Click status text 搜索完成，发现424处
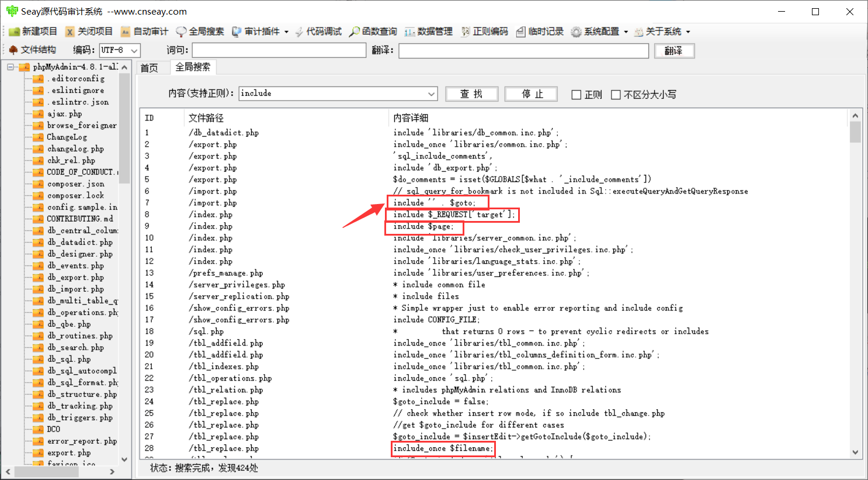Image resolution: width=868 pixels, height=480 pixels. point(217,468)
